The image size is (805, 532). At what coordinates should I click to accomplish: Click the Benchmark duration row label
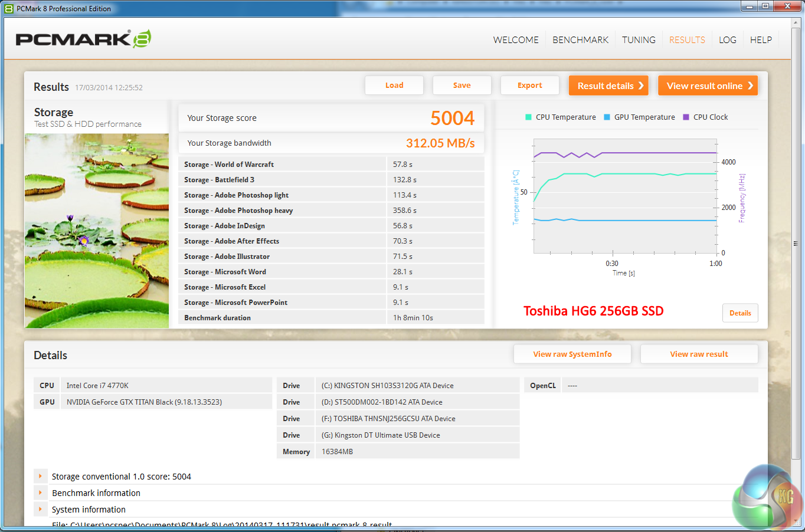click(217, 318)
